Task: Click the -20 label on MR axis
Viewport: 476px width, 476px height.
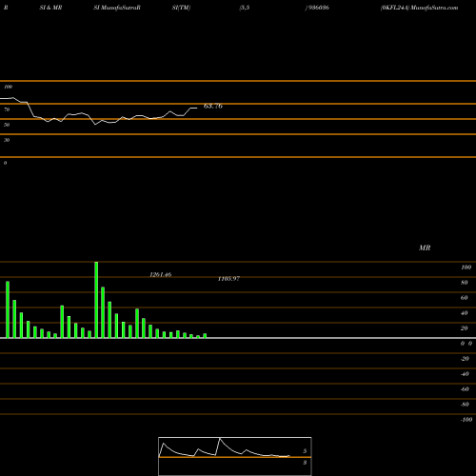Action: tap(465, 359)
